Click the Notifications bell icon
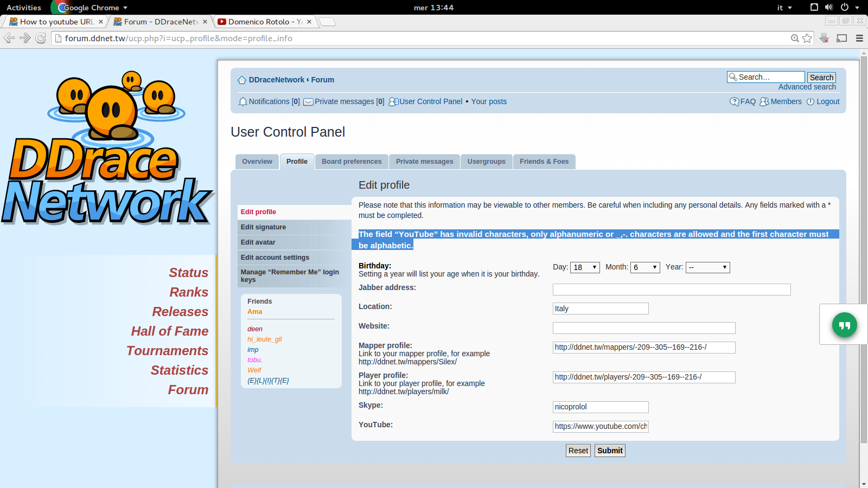868x488 pixels. pos(242,102)
